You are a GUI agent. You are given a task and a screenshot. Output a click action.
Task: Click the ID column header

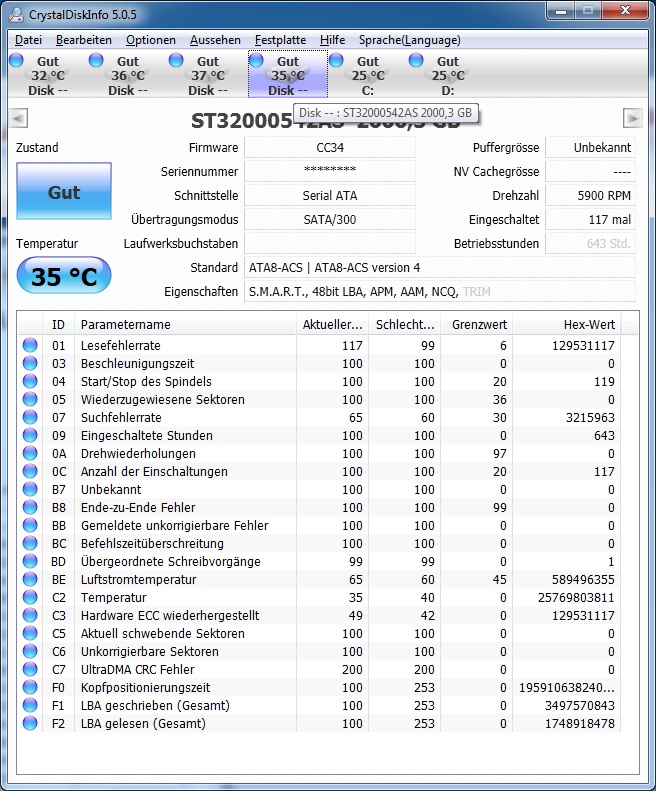[58, 324]
